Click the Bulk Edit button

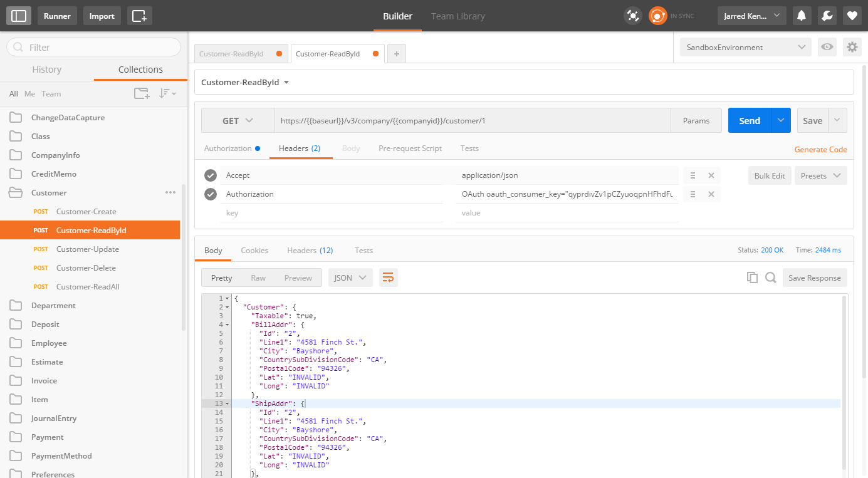(x=770, y=175)
